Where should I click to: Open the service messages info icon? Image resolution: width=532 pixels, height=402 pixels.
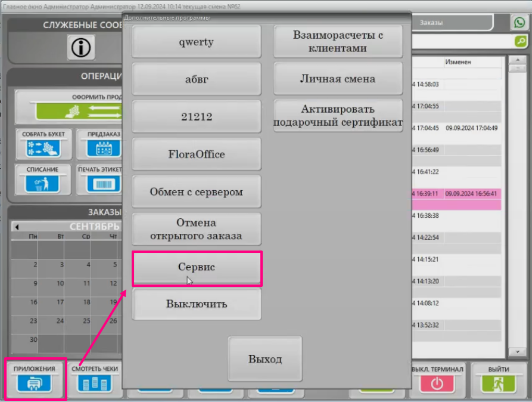[81, 47]
